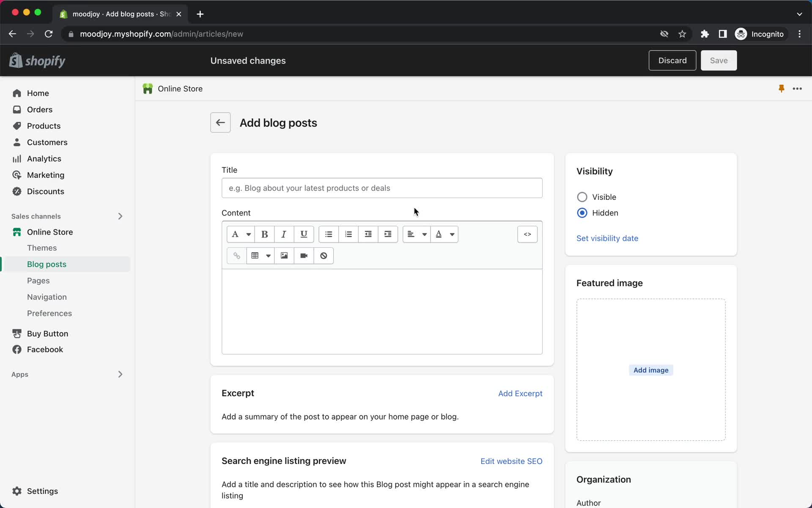Viewport: 812px width, 508px height.
Task: Open Chrome's three-dot menu
Action: click(x=799, y=34)
